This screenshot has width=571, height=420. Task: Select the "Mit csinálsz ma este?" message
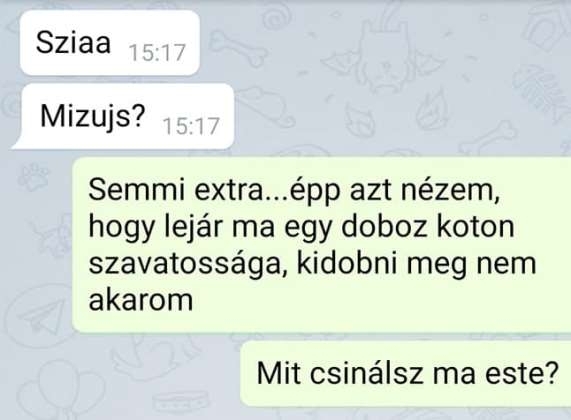point(406,374)
